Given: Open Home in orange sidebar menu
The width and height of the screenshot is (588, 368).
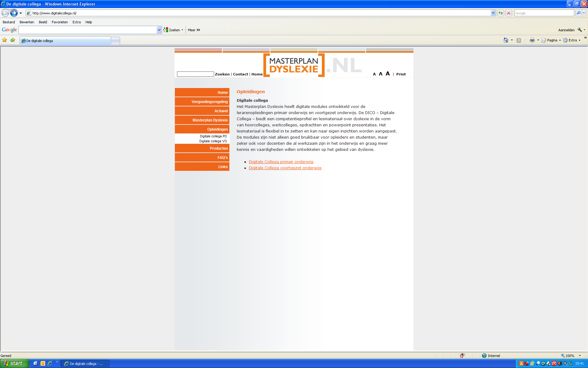Looking at the screenshot, I should tap(202, 92).
